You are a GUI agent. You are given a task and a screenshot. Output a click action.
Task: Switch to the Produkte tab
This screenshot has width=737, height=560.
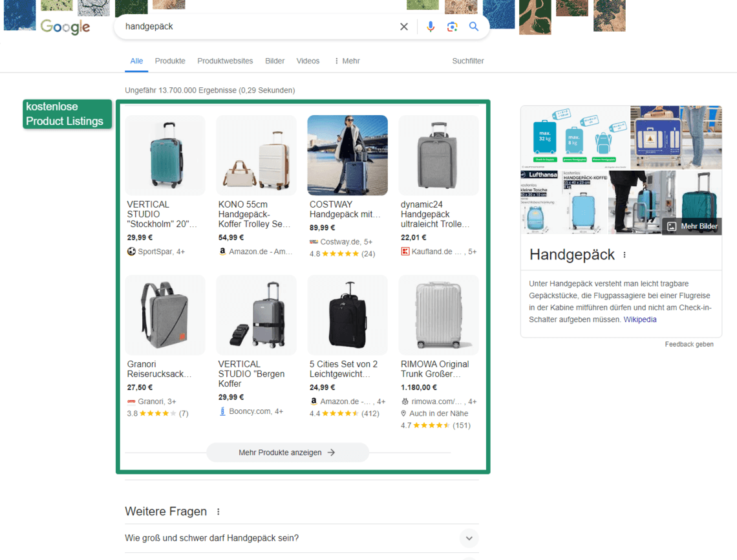[170, 61]
